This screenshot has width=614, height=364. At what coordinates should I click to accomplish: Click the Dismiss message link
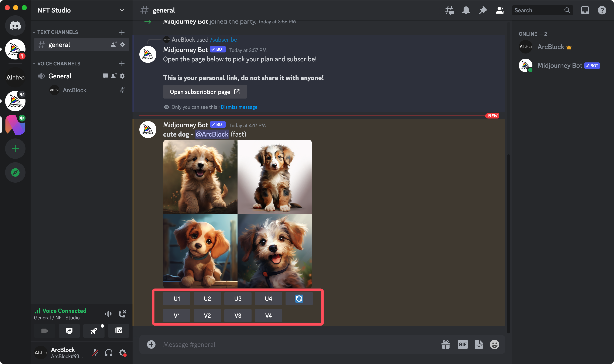click(239, 107)
